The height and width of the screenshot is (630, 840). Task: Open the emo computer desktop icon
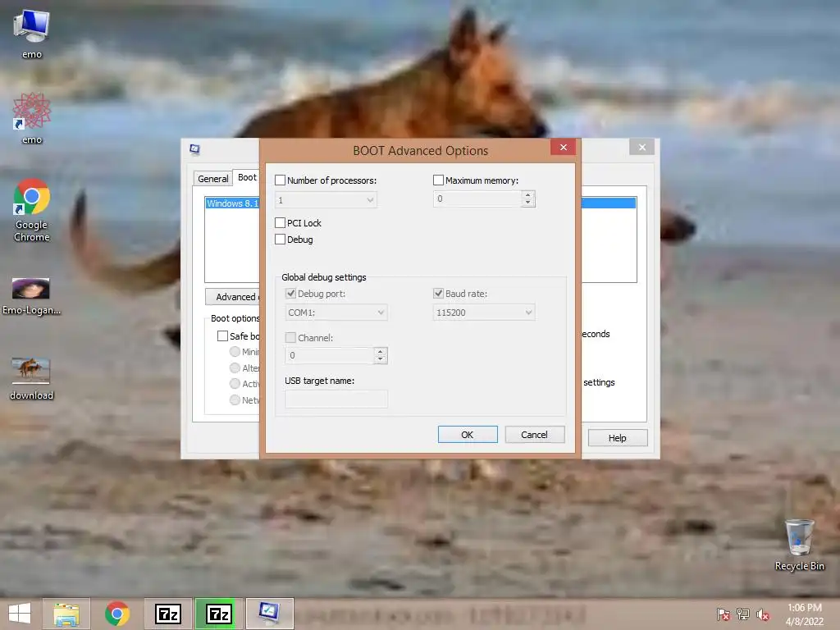tap(32, 33)
